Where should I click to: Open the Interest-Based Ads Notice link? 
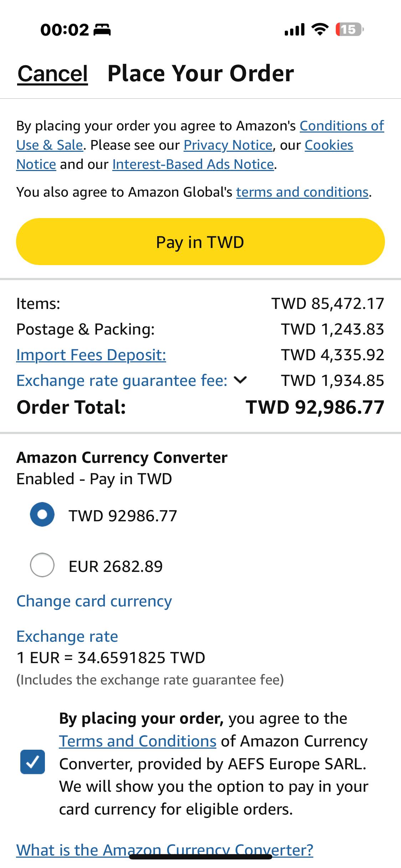click(193, 164)
